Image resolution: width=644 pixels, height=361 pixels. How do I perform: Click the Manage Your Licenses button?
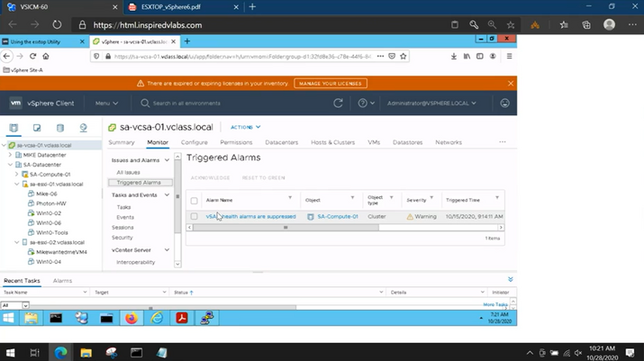(328, 83)
